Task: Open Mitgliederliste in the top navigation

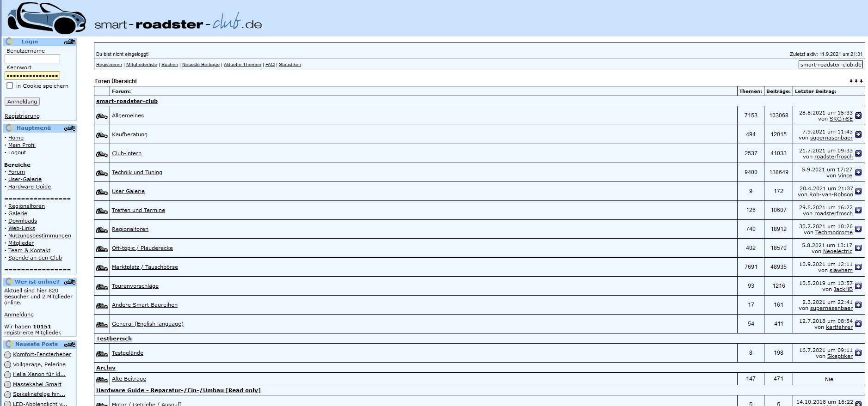Action: (x=142, y=65)
